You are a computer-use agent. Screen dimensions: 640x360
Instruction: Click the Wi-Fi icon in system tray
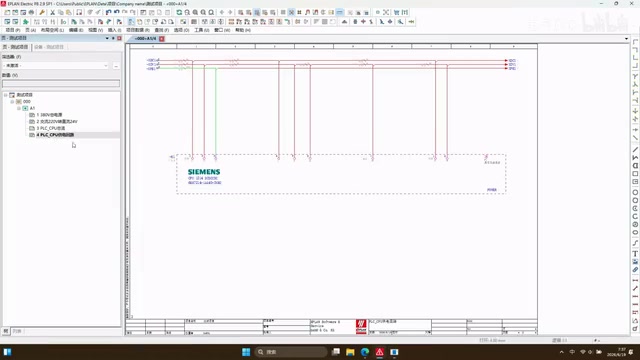pos(583,352)
